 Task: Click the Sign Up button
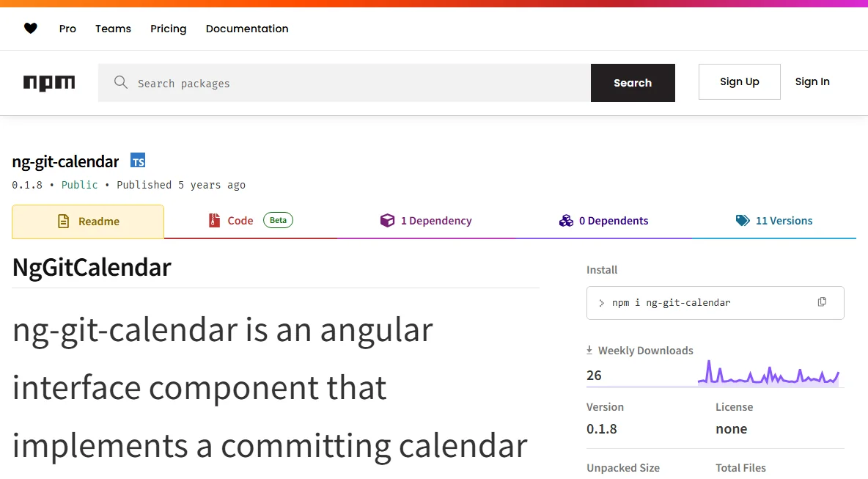[x=740, y=82]
